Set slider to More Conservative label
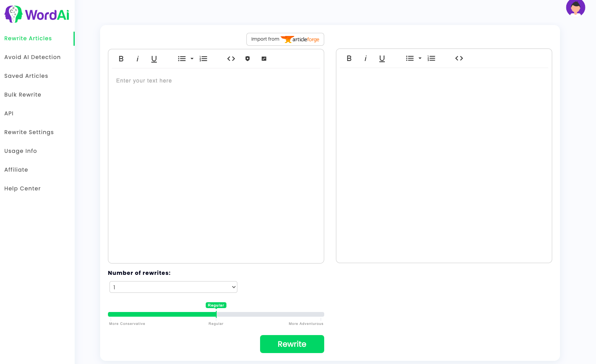This screenshot has height=364, width=596. click(x=127, y=324)
